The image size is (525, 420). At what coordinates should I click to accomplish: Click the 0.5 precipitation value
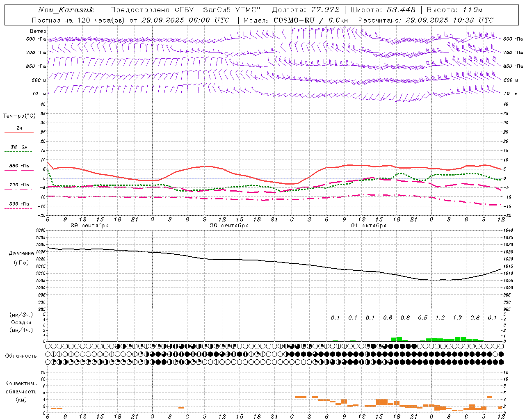(x=422, y=318)
